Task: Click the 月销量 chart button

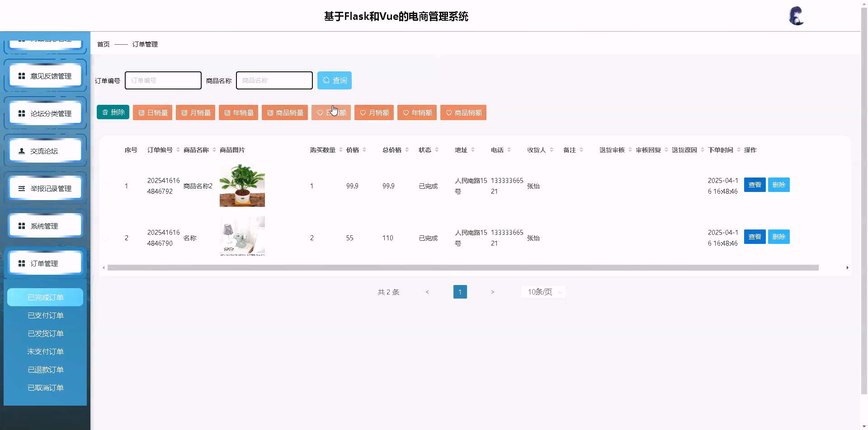Action: pyautogui.click(x=195, y=112)
